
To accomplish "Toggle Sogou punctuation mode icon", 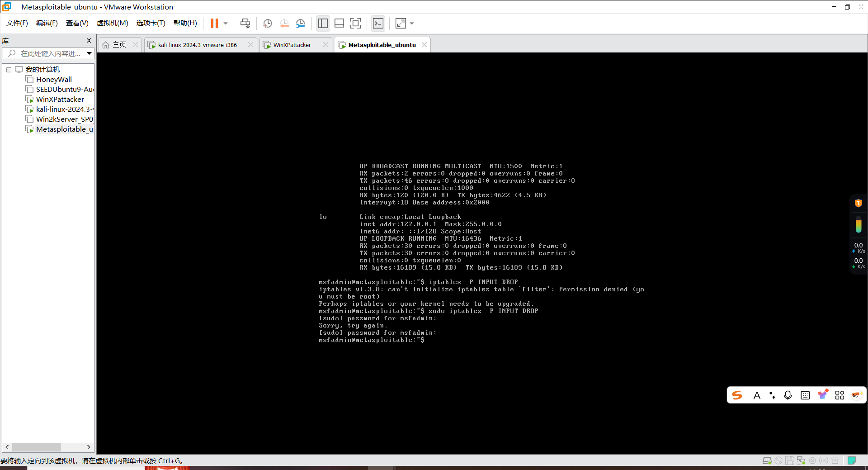I will click(772, 395).
